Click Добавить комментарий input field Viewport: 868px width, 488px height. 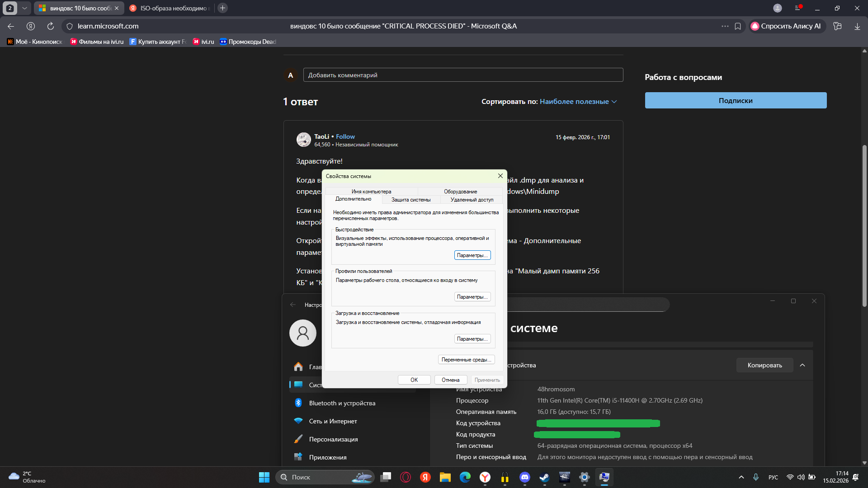coord(463,75)
